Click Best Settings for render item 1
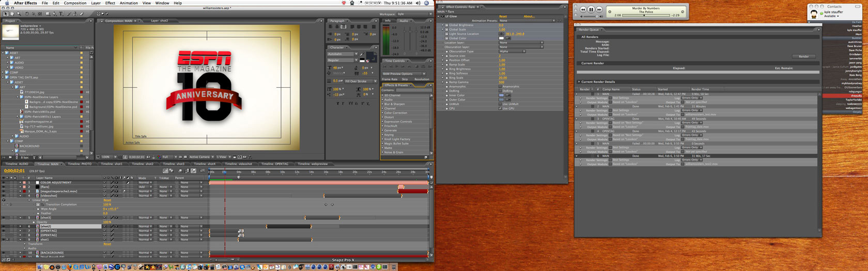The image size is (868, 271). pos(621,98)
